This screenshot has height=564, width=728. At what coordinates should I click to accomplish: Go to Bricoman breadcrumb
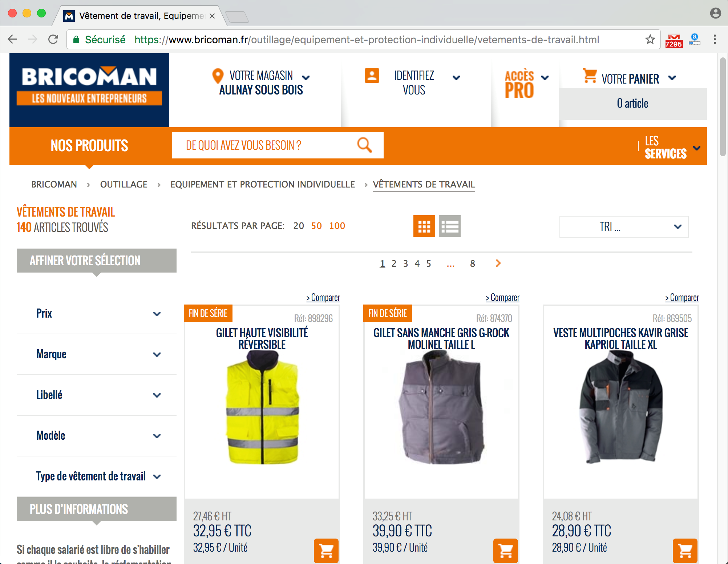(x=54, y=184)
